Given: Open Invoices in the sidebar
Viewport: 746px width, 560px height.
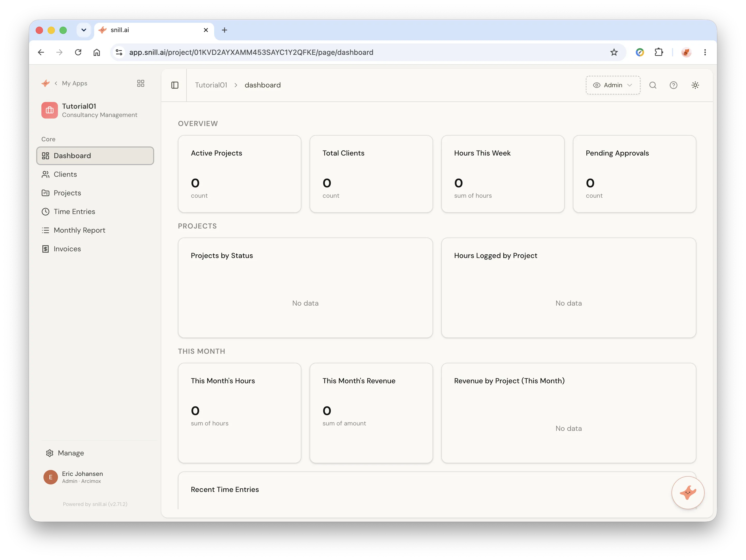Looking at the screenshot, I should point(95,249).
